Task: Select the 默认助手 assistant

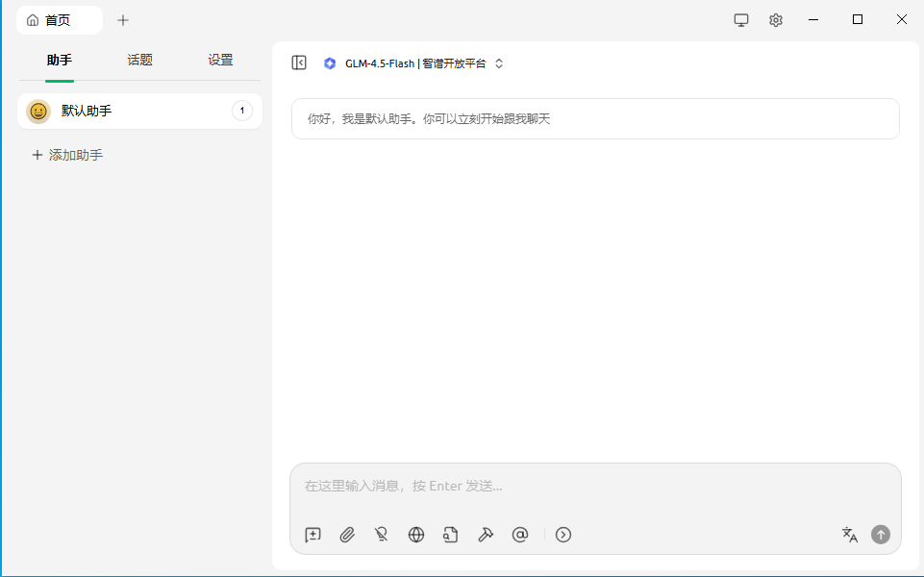Action: tap(139, 111)
